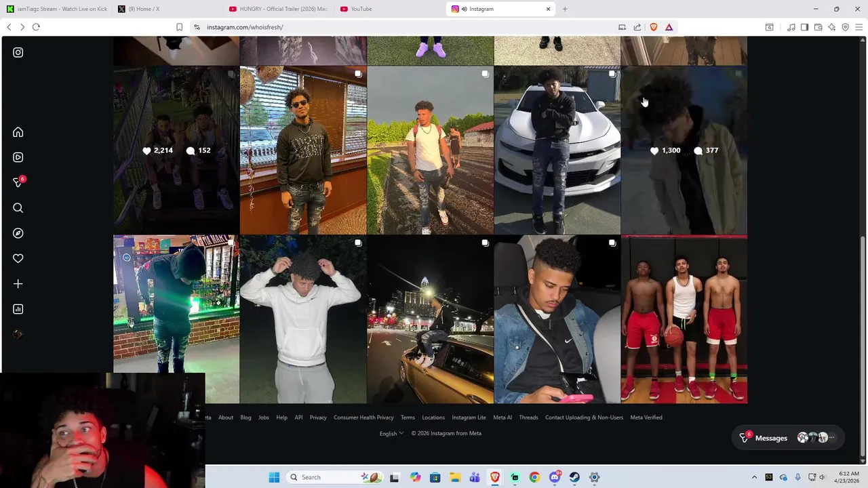Image resolution: width=868 pixels, height=488 pixels.
Task: Open Instagram logo in sidebar
Action: pyautogui.click(x=18, y=52)
